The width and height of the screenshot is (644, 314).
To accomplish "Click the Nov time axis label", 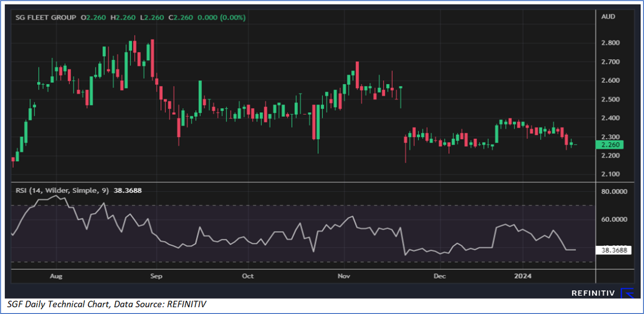I will (344, 276).
